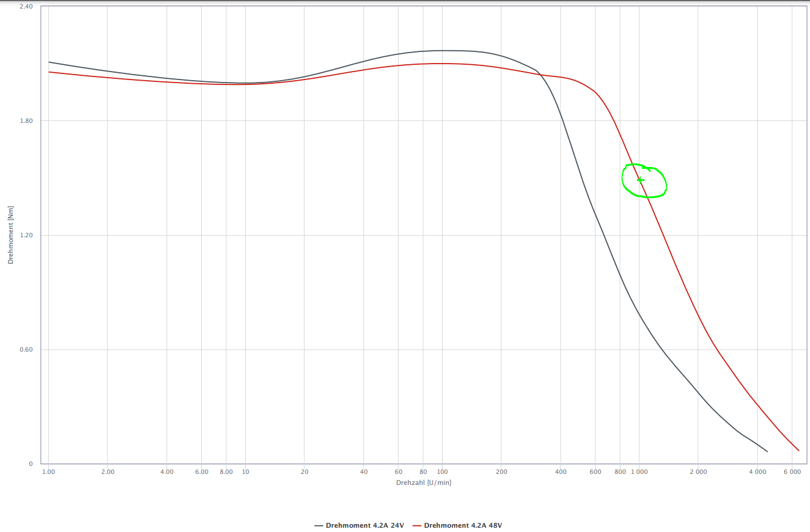
Task: Click the 0 value on the torque axis
Action: (x=31, y=464)
